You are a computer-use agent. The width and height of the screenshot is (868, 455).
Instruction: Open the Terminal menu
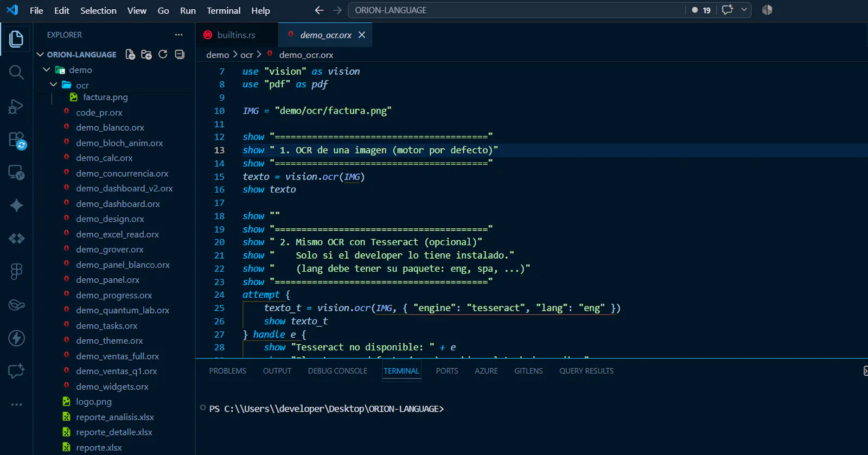coord(224,10)
